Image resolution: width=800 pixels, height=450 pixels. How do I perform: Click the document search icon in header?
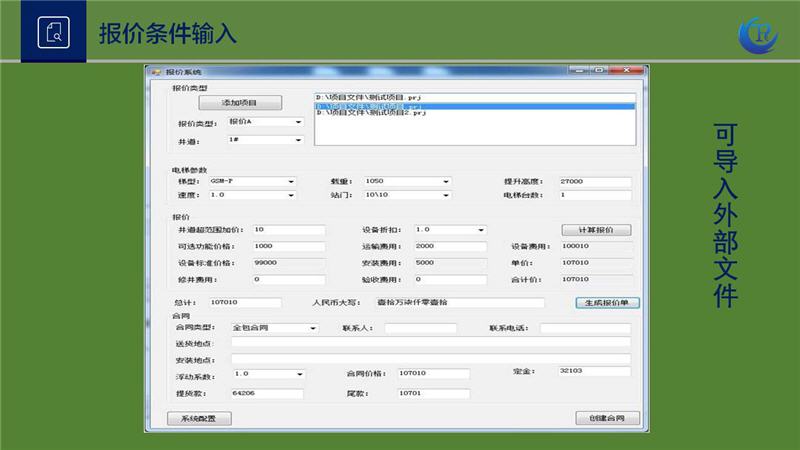click(54, 32)
